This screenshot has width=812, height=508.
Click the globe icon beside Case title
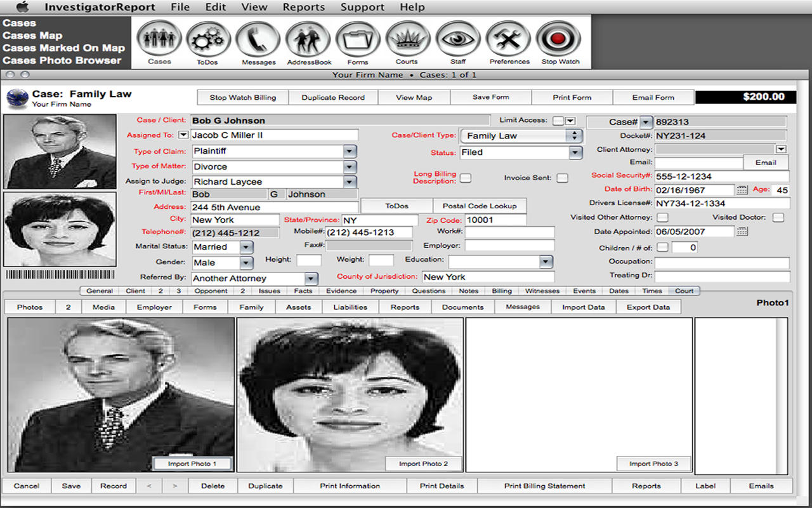(17, 98)
